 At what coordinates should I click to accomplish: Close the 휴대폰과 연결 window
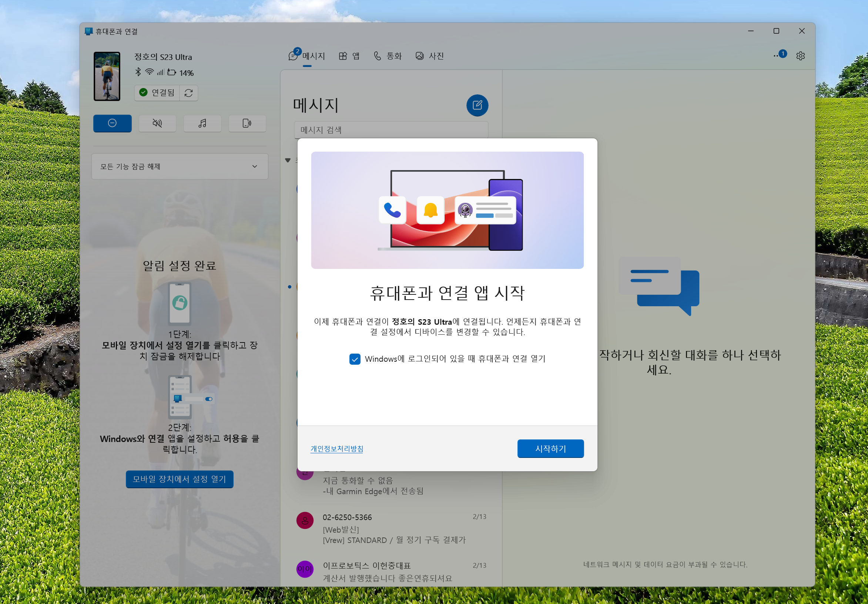801,31
